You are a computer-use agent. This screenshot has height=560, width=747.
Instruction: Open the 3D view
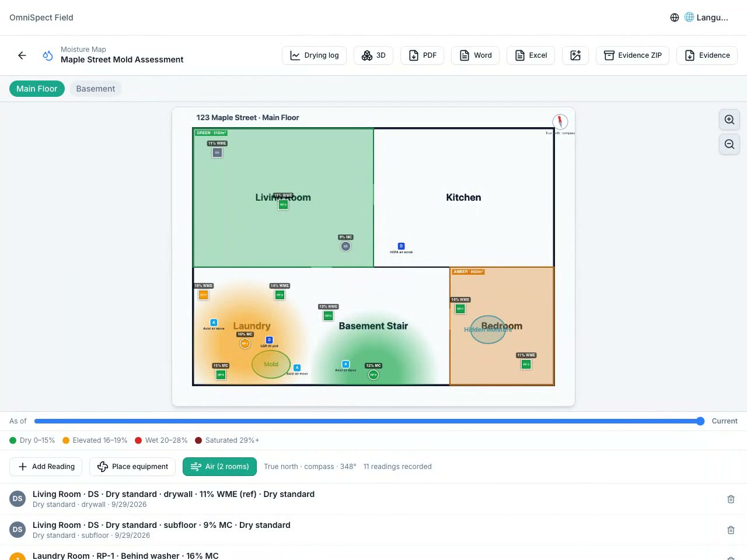point(373,55)
